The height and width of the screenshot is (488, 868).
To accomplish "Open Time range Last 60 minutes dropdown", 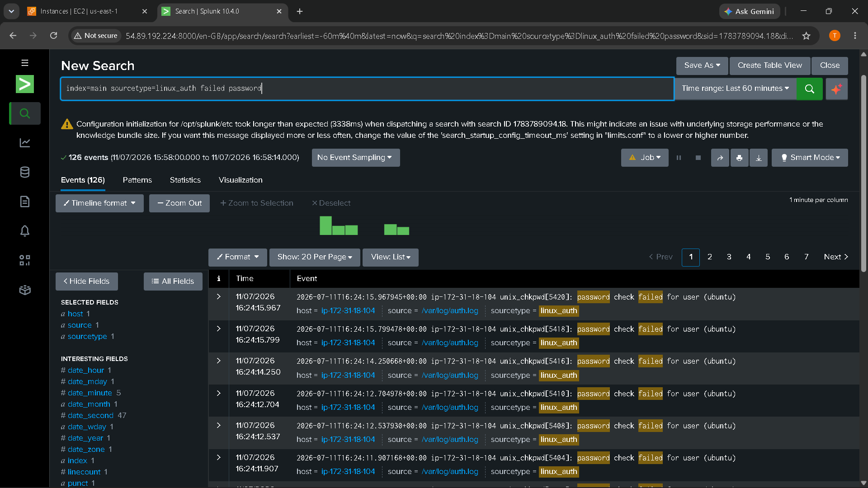I will tap(735, 89).
